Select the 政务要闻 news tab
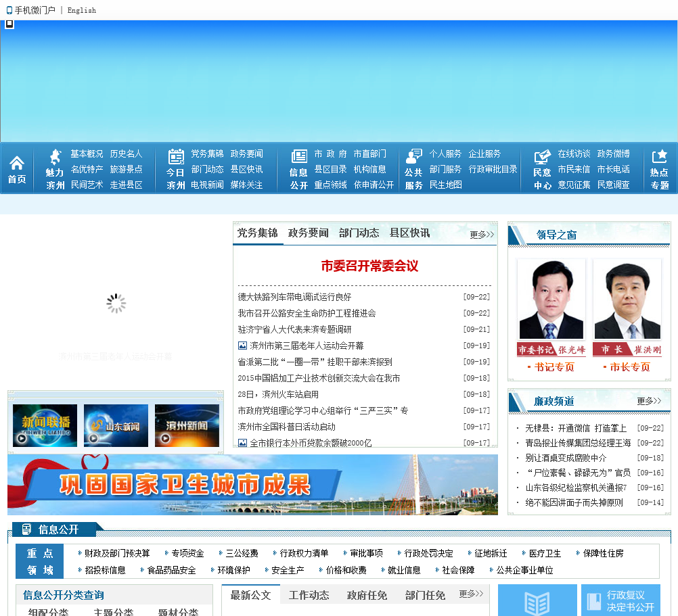 pyautogui.click(x=309, y=233)
